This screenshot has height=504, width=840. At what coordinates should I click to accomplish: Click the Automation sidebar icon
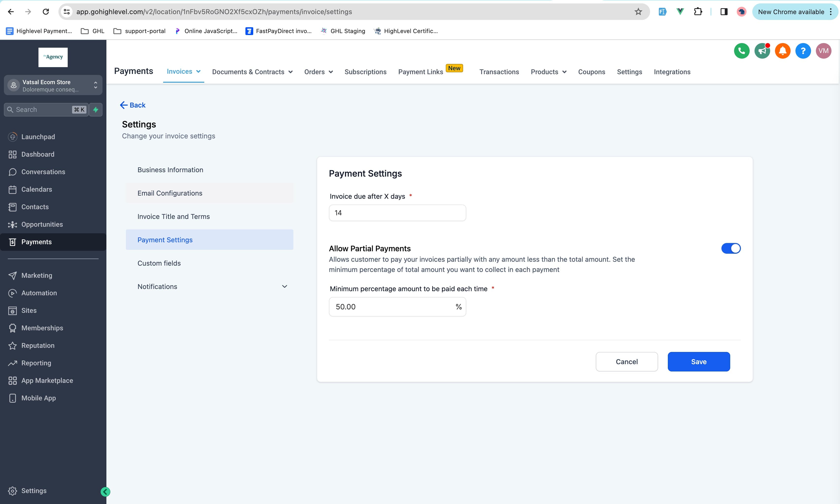(13, 293)
